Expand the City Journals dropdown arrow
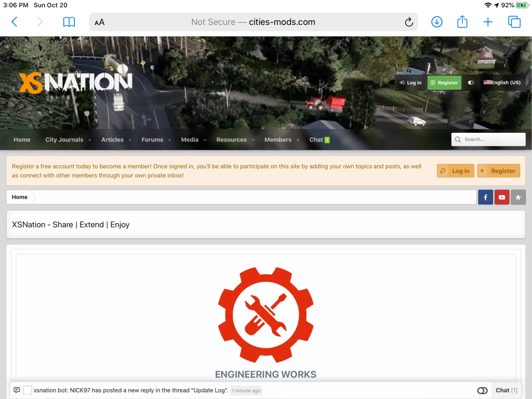The image size is (532, 399). click(x=90, y=140)
